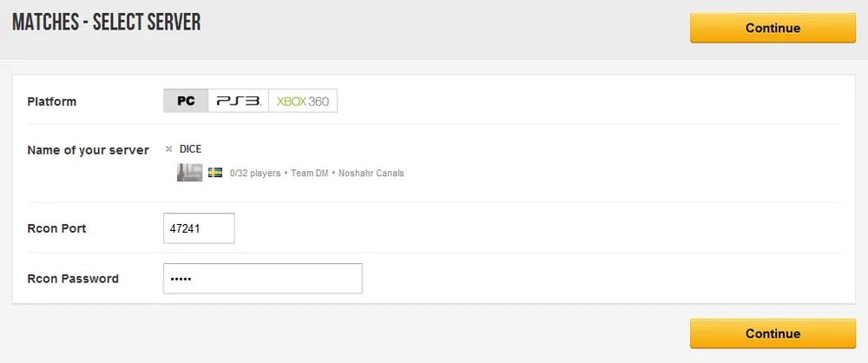Click the DICE server name
The image size is (868, 363).
coord(190,149)
